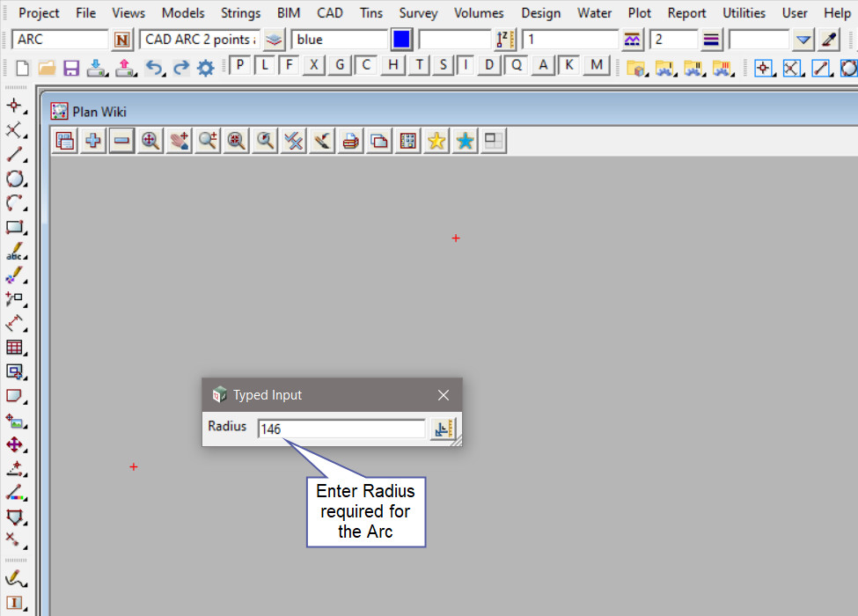Select the CAD arc tool in left toolbar
Viewport: 858px width, 616px height.
[14, 203]
